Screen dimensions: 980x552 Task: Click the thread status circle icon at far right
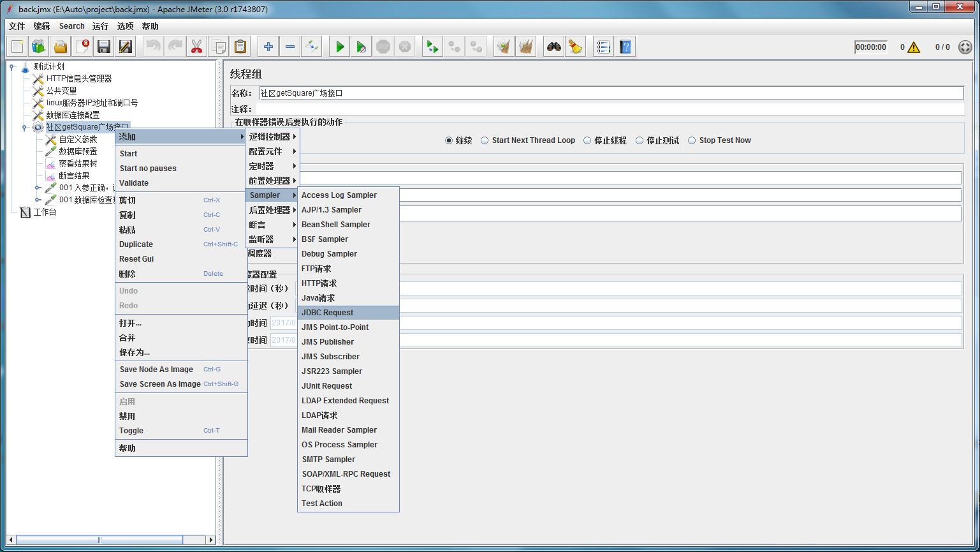(x=965, y=47)
